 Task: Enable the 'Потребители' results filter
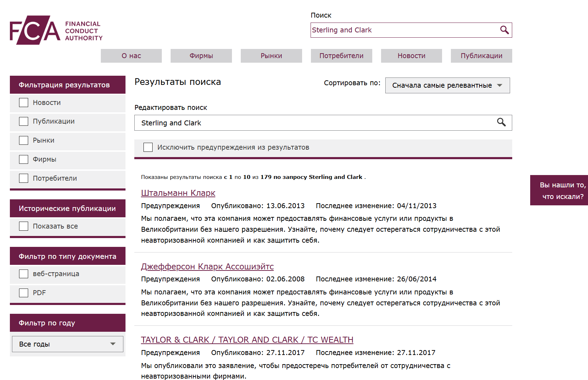coord(23,178)
